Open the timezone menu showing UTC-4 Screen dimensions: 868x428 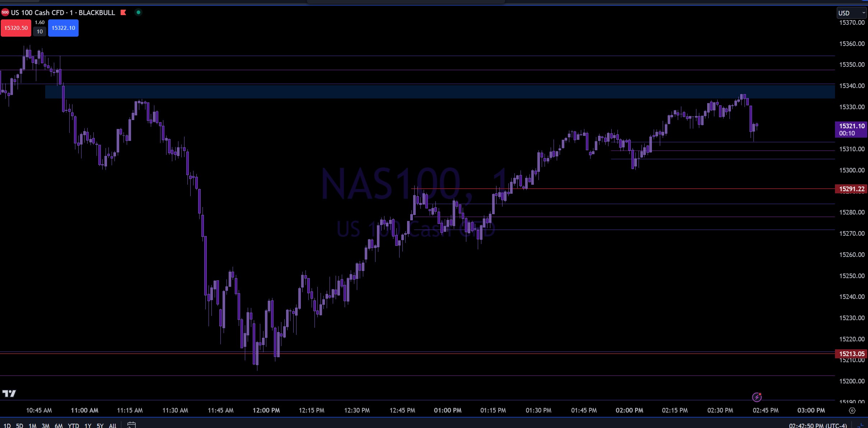point(818,425)
